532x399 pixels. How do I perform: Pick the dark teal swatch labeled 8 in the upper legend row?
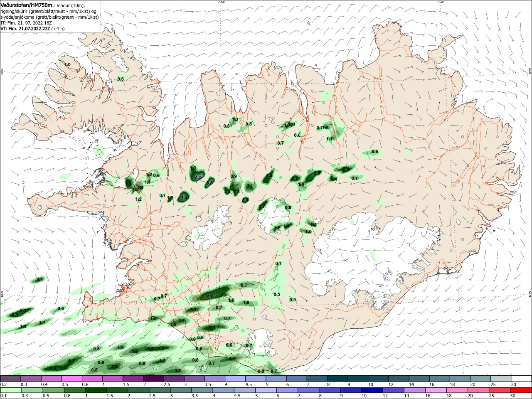(337, 379)
